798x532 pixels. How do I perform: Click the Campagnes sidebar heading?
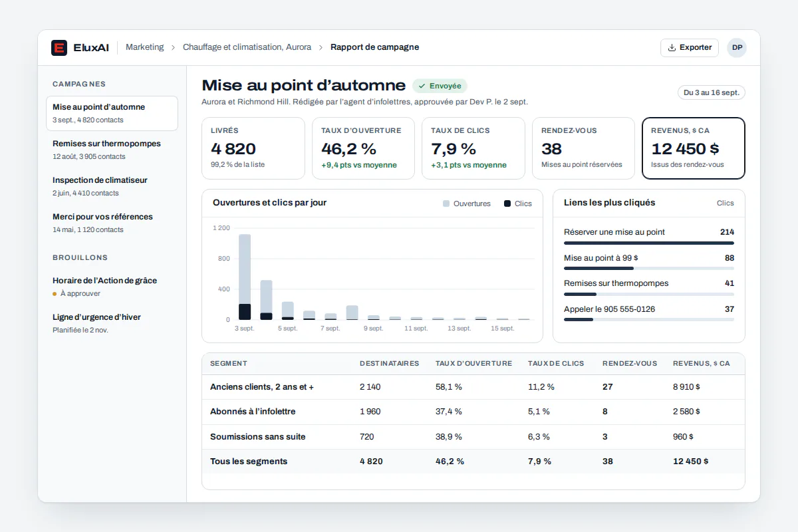[x=79, y=84]
